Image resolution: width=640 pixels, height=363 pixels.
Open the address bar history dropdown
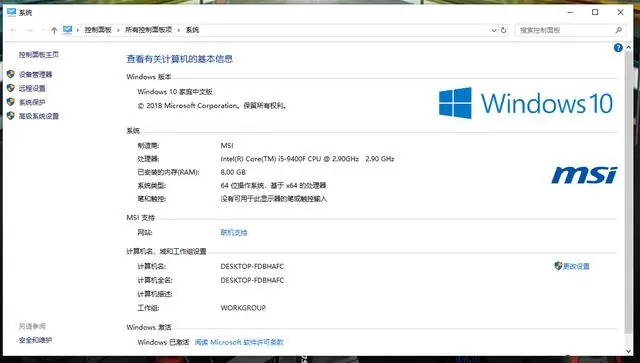tap(493, 30)
